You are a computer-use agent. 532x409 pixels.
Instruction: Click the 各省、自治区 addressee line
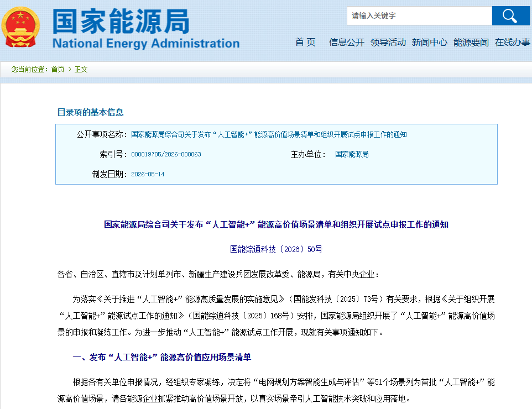pos(218,274)
